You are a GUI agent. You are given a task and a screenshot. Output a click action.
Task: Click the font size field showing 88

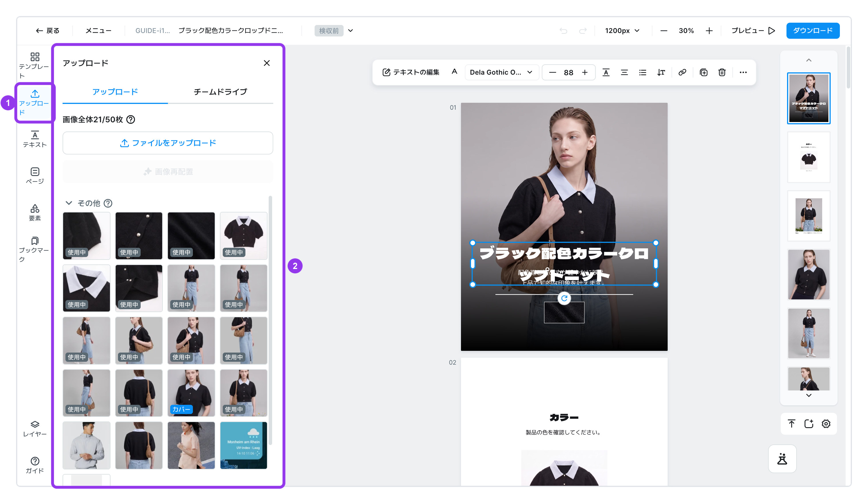pyautogui.click(x=568, y=73)
